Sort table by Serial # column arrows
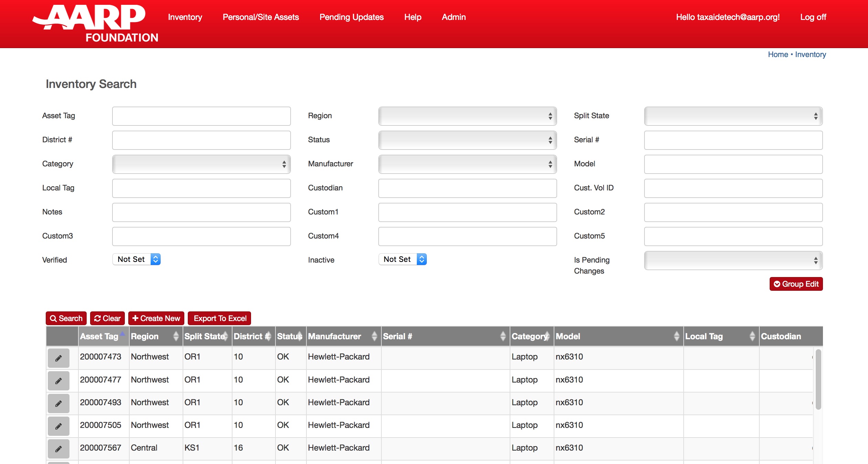The height and width of the screenshot is (464, 868). coord(503,336)
